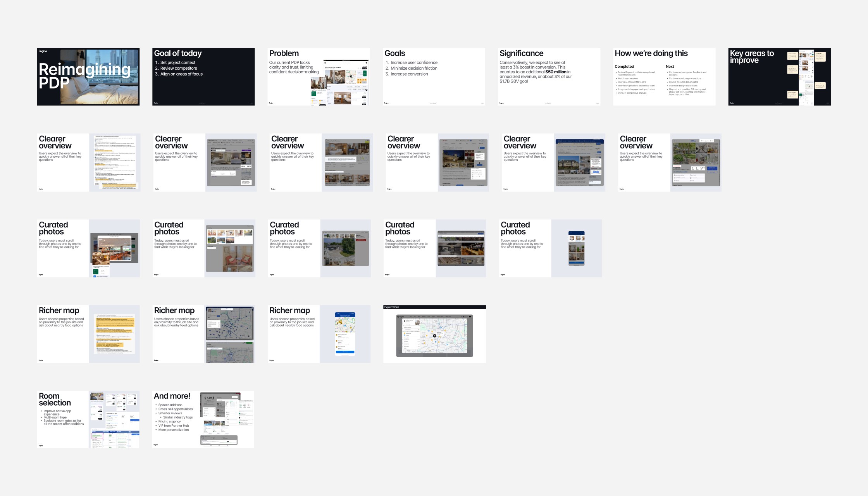Select Richer map slide with highlighted notes
The width and height of the screenshot is (868, 496).
pyautogui.click(x=88, y=334)
